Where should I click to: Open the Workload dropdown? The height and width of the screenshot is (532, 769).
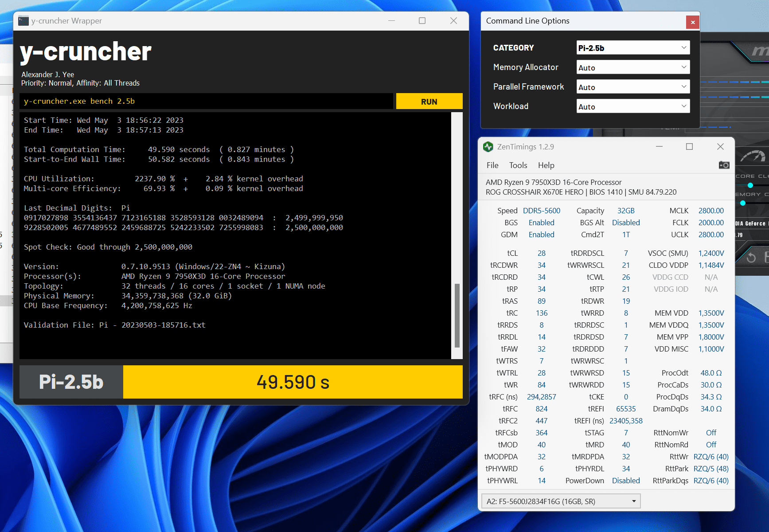633,106
